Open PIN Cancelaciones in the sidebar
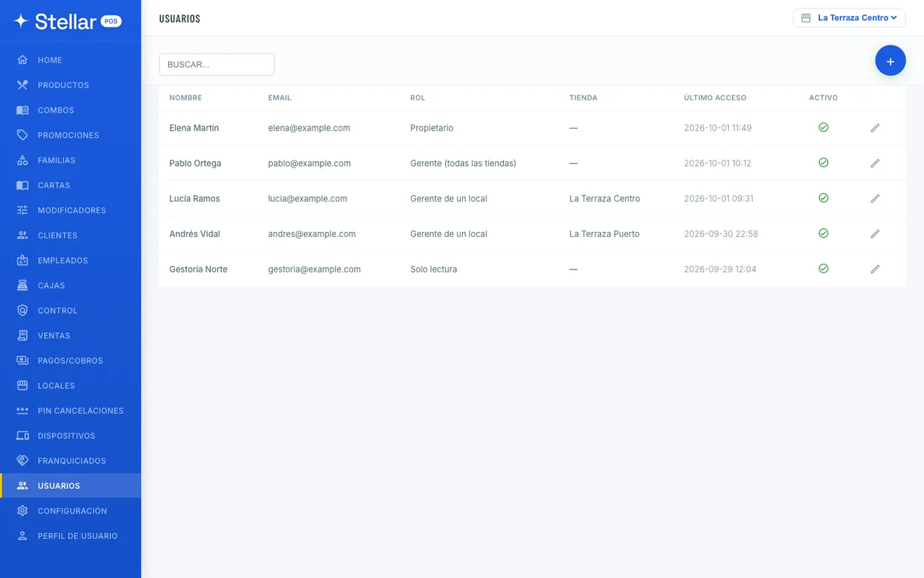 pyautogui.click(x=71, y=410)
